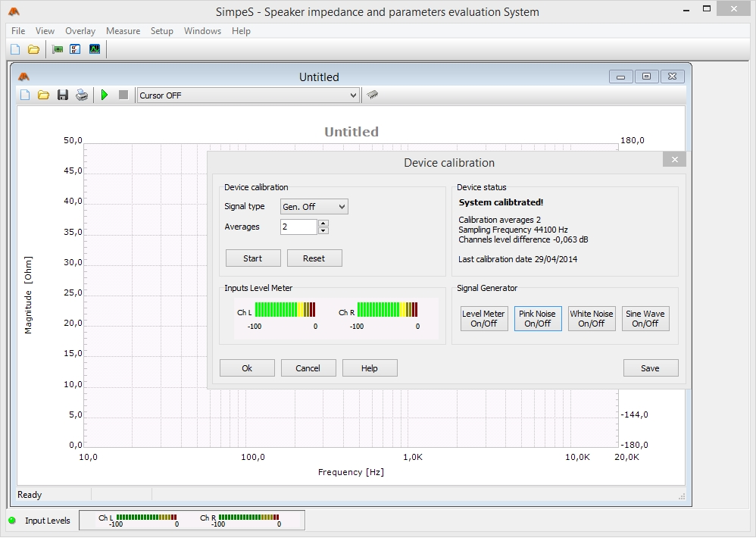Click the SimpeS application logo in title bar
Screen dimensions: 756x538
(x=14, y=11)
